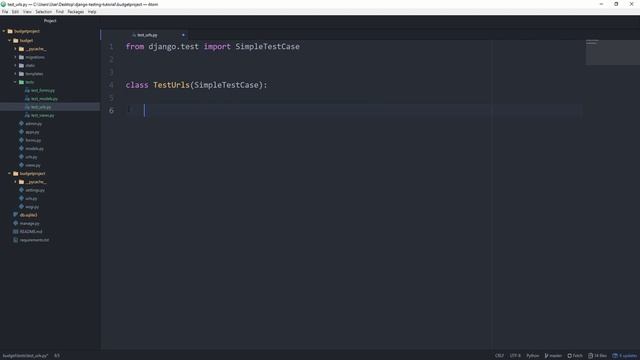Collapse the root budgetproject folder chevron
Viewport: 640px width, 360px height.
4,31
